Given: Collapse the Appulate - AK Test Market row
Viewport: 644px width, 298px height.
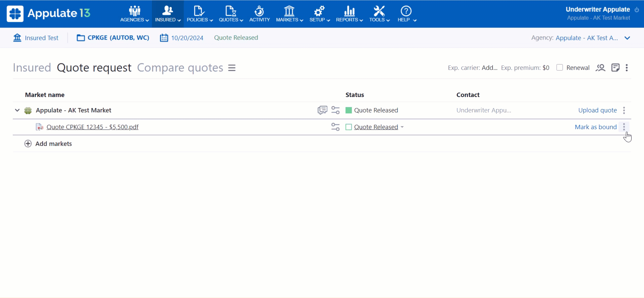Looking at the screenshot, I should click(17, 110).
